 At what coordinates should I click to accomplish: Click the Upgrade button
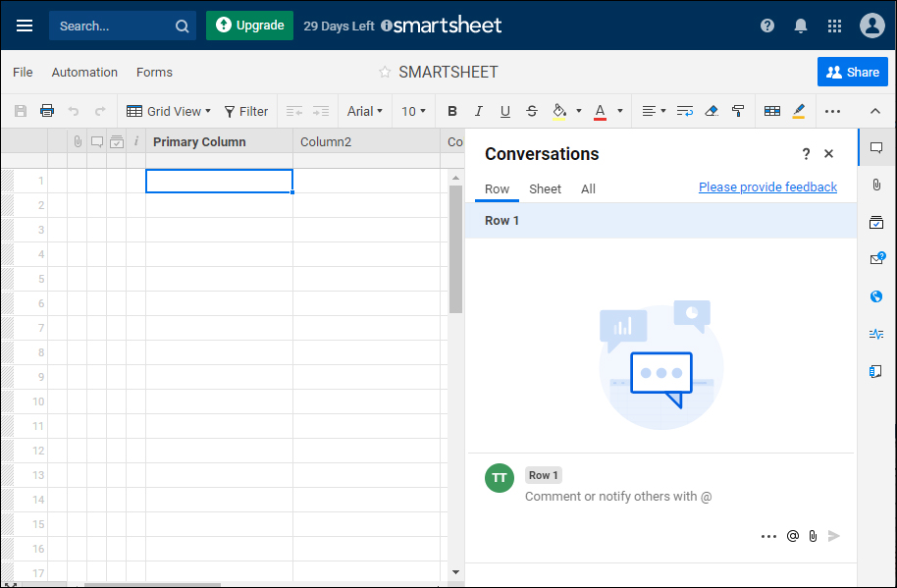[x=249, y=26]
